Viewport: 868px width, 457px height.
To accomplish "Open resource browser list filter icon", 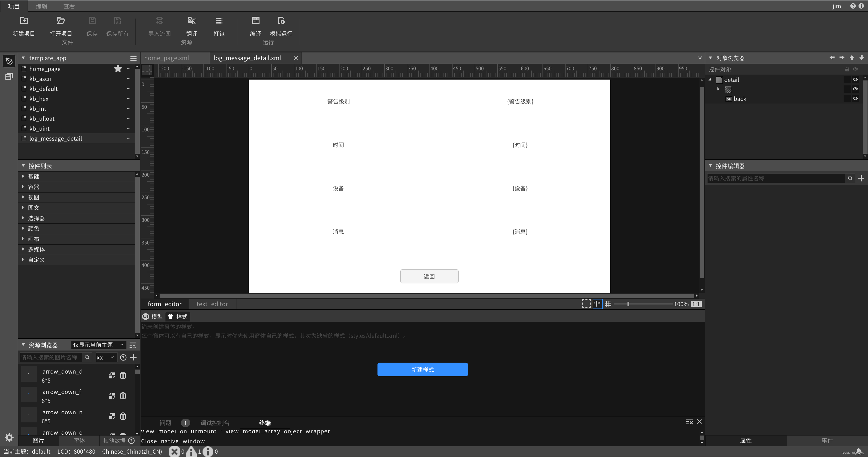I will point(133,345).
